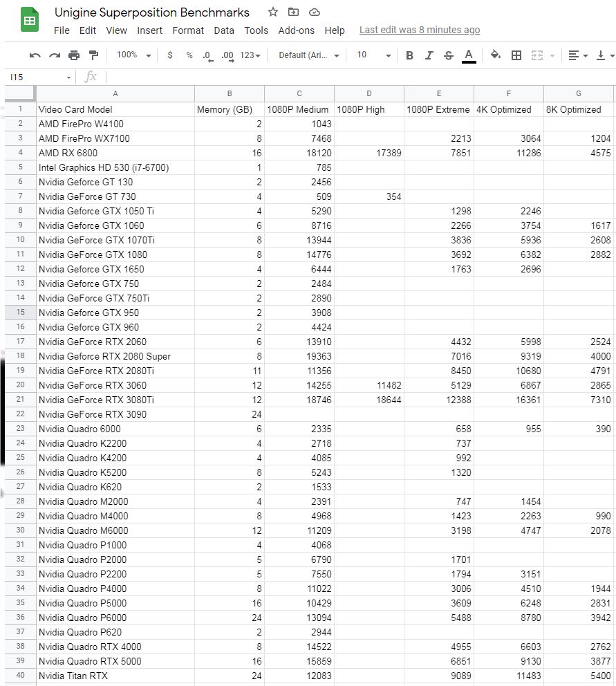Open the Tools menu
Image resolution: width=616 pixels, height=686 pixels.
[x=256, y=30]
